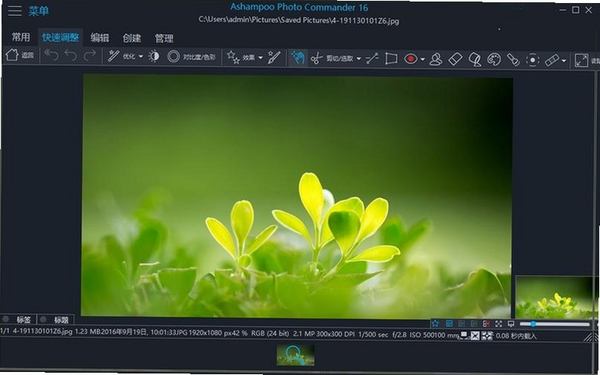Adjust the zoom slider handle
Image resolution: width=600 pixels, height=375 pixels.
click(533, 324)
